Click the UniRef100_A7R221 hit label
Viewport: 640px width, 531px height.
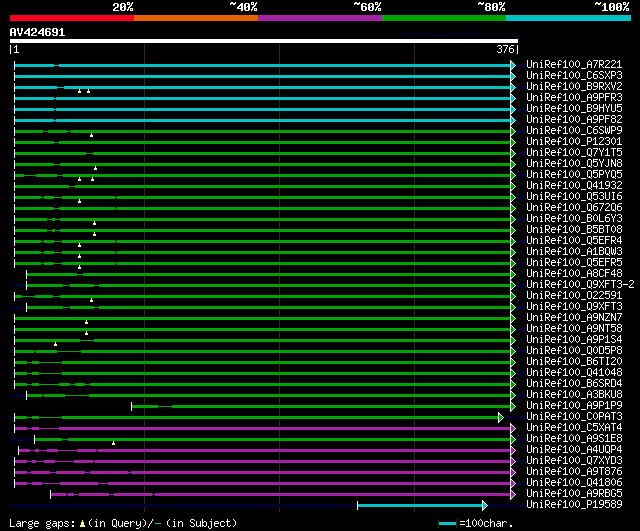point(574,64)
